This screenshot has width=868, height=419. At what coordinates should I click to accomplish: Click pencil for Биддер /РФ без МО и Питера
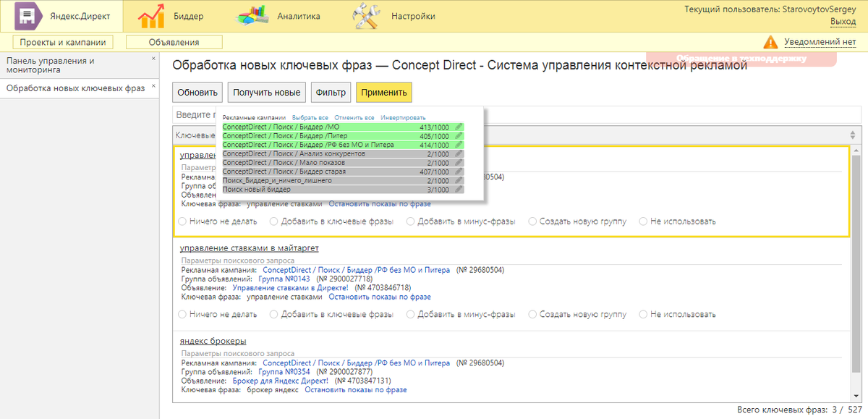(x=457, y=145)
